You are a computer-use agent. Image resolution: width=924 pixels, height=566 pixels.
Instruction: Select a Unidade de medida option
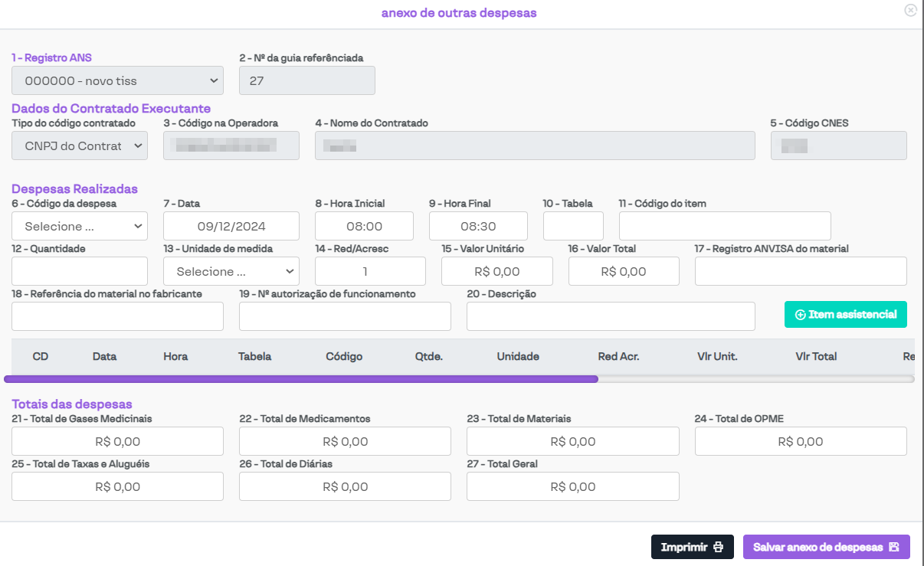point(231,271)
